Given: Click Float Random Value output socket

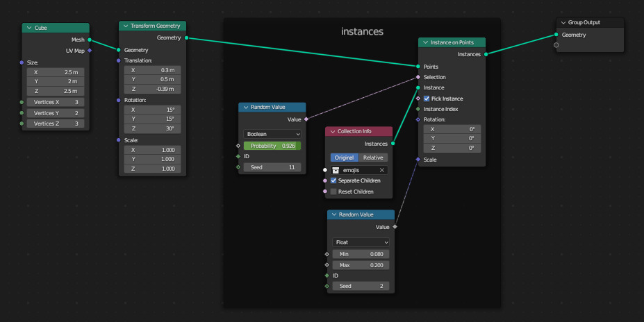Looking at the screenshot, I should [x=395, y=226].
